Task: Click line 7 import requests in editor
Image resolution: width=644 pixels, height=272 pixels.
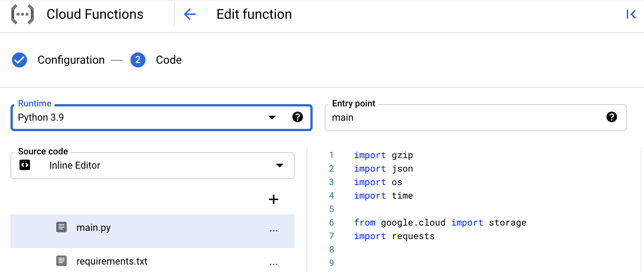Action: 394,236
